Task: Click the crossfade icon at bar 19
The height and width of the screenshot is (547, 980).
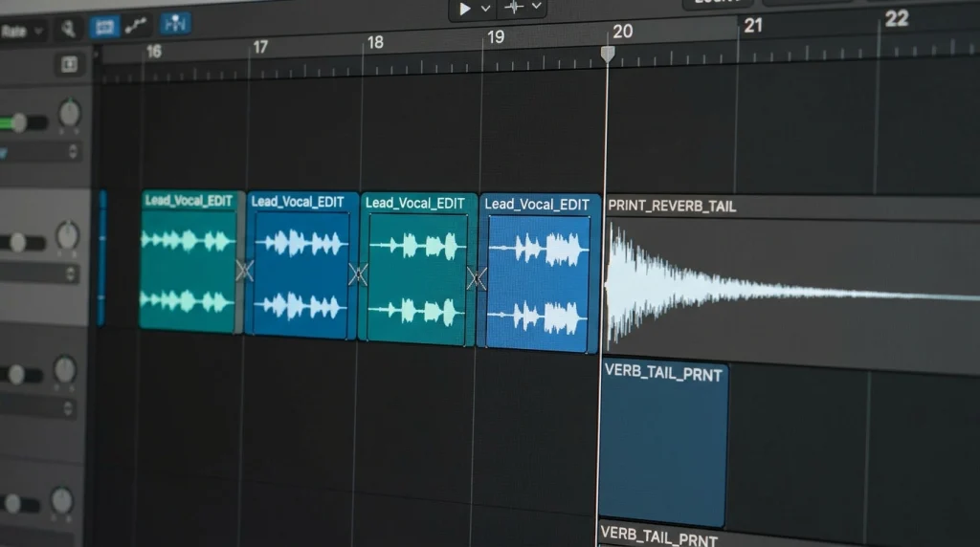Action: point(477,278)
